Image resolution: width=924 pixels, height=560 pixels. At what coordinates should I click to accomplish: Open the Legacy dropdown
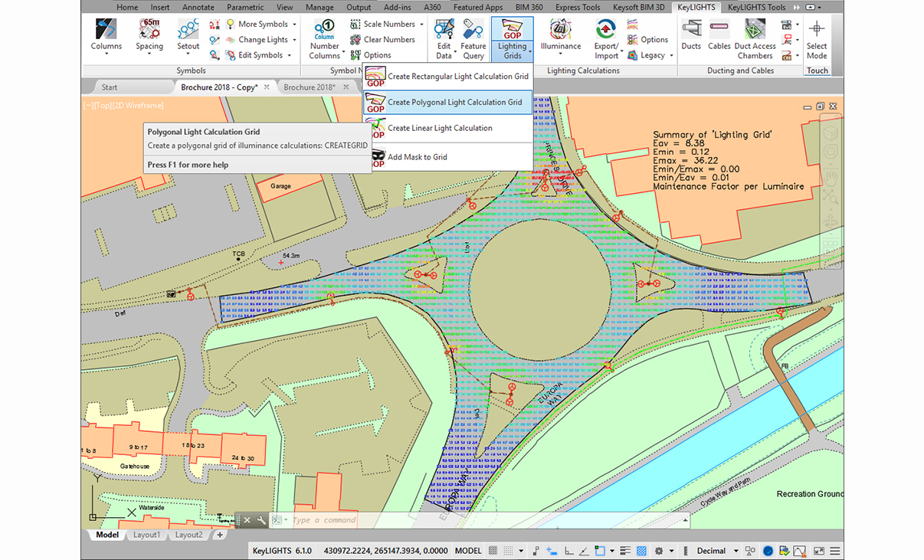[x=671, y=55]
